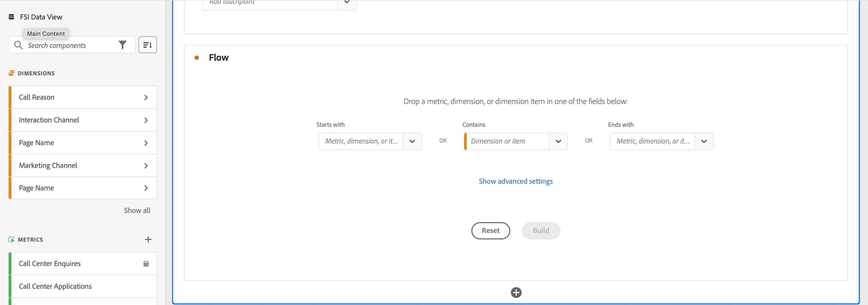Expand the Interaction Channel dimension chevron
Viewport: 868px width, 305px height.
click(x=146, y=120)
